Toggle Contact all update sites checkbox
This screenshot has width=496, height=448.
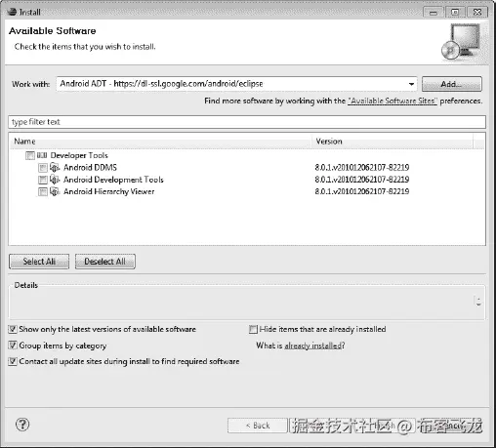click(13, 361)
